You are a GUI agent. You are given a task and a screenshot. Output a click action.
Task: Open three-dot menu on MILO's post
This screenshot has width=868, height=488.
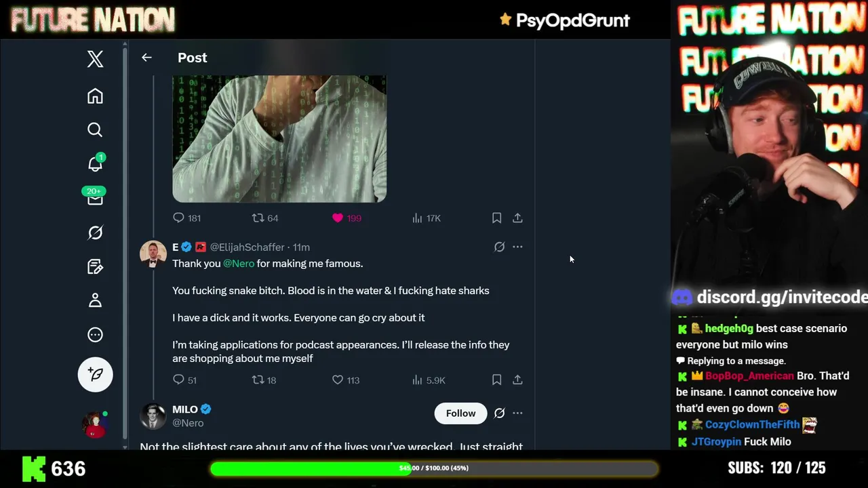(517, 413)
